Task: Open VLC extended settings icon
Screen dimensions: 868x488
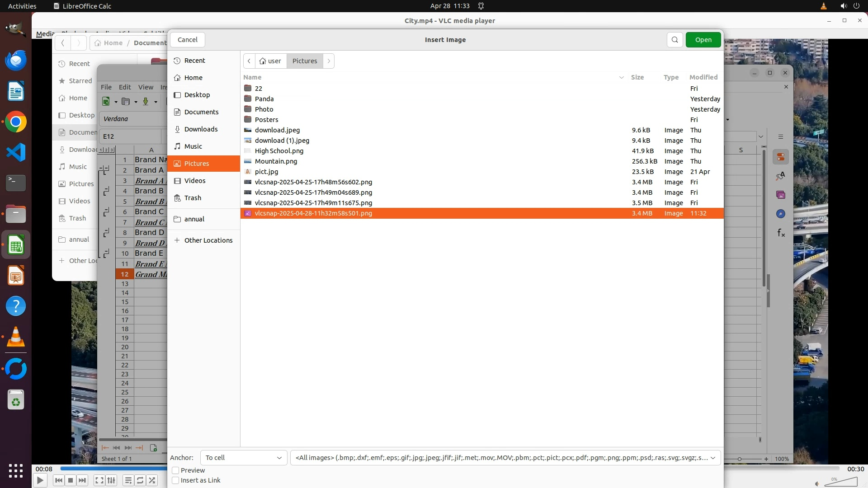Action: [112, 480]
